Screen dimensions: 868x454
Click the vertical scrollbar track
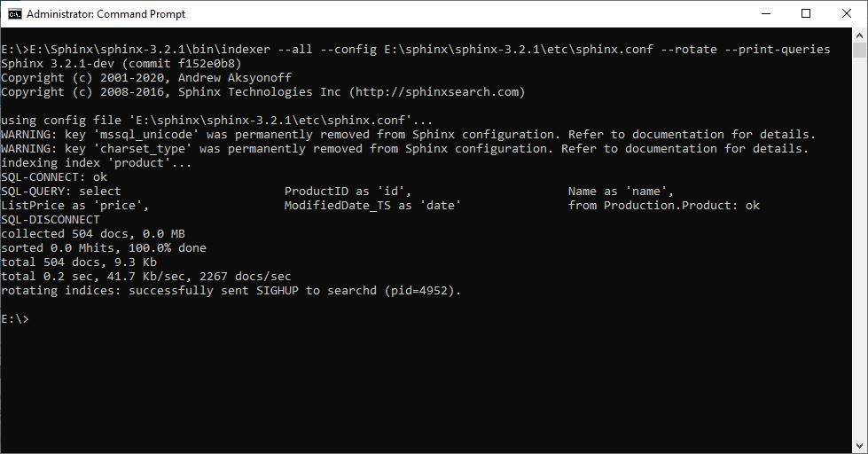858,266
